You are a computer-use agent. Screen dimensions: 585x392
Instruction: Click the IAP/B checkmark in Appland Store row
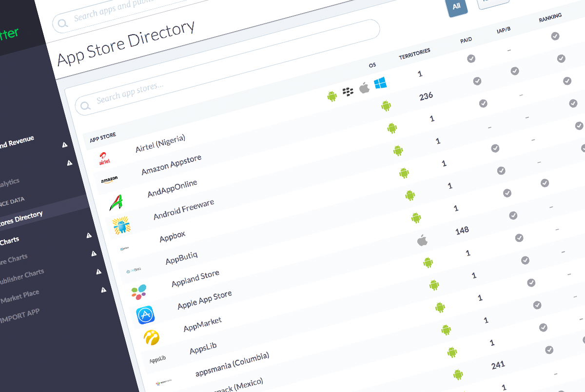[x=545, y=183]
